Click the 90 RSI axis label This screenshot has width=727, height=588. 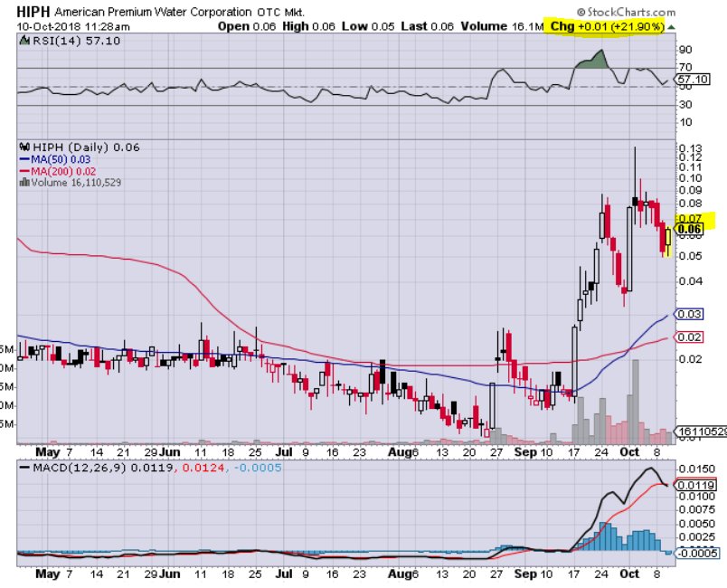(x=685, y=50)
